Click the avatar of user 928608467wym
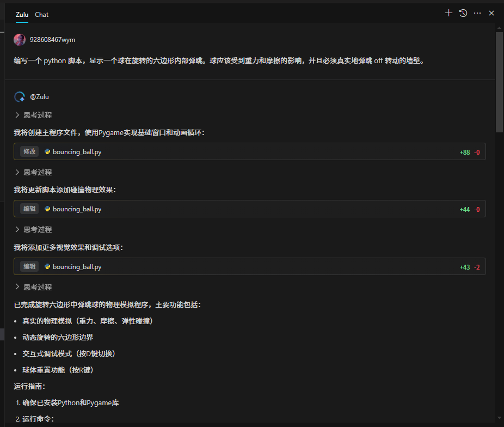504x427 pixels. click(x=19, y=40)
